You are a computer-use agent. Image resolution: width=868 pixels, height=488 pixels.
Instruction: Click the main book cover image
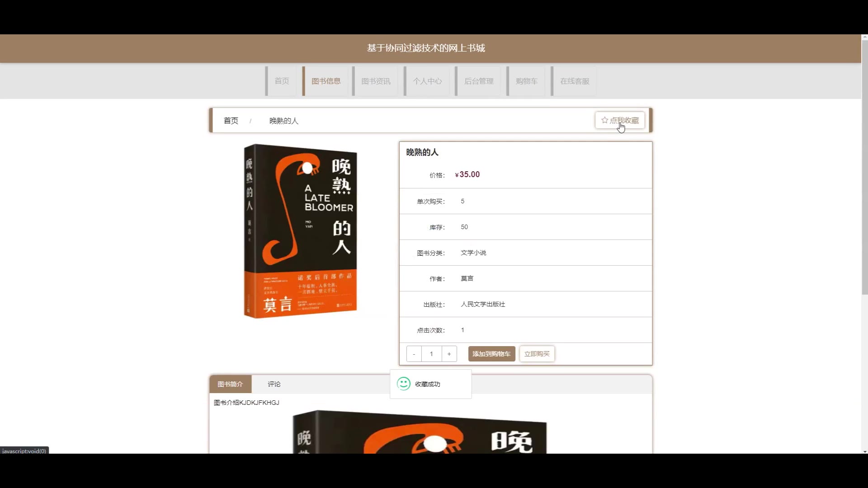pyautogui.click(x=300, y=231)
